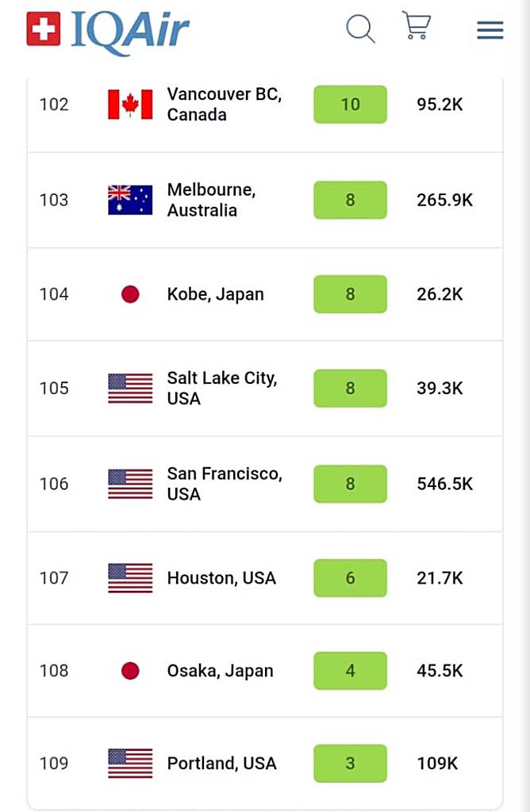The image size is (530, 812).
Task: Select San Francisco, USA city link
Action: (x=224, y=484)
